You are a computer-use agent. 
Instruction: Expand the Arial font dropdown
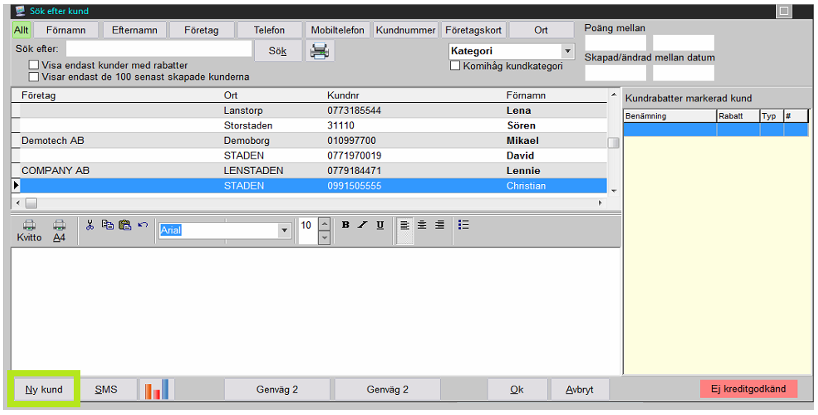(x=285, y=231)
